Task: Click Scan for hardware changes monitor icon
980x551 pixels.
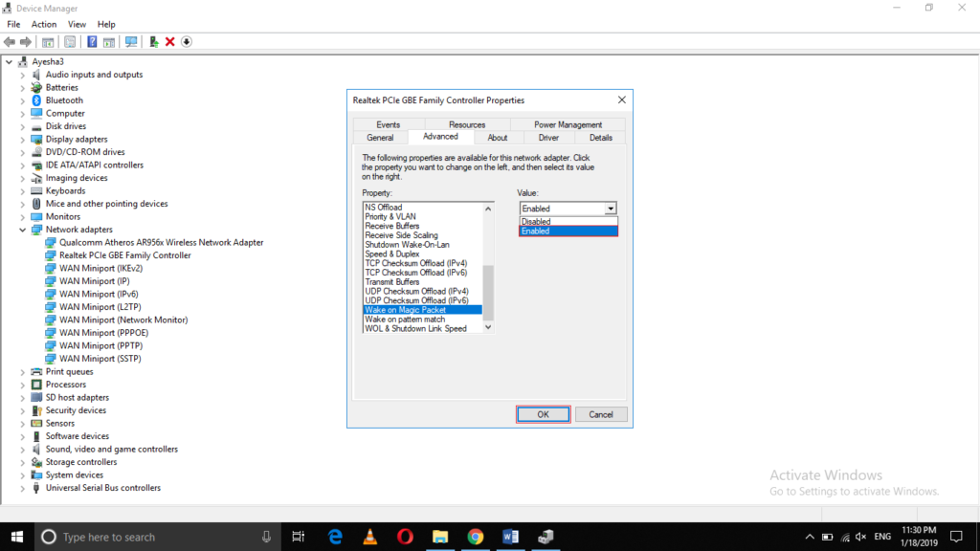Action: point(130,42)
